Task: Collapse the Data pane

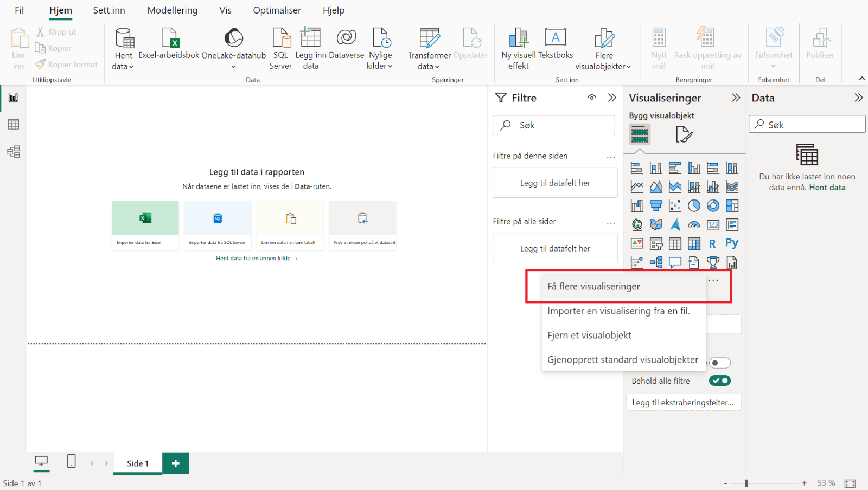Action: pyautogui.click(x=858, y=98)
